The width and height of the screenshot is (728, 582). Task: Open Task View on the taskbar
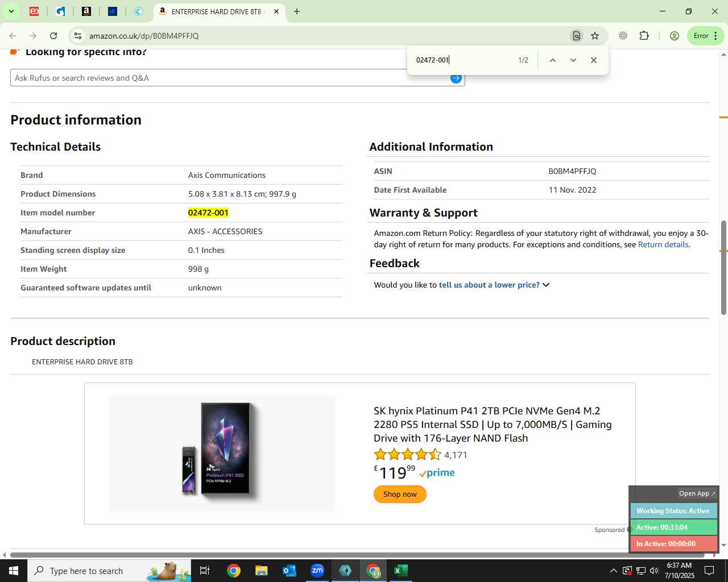point(205,571)
